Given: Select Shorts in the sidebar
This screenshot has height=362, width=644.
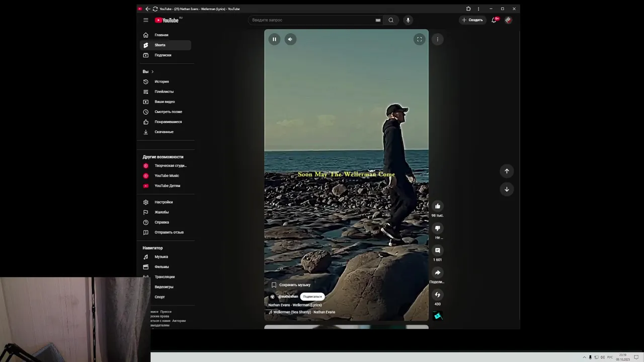Looking at the screenshot, I should (x=166, y=45).
